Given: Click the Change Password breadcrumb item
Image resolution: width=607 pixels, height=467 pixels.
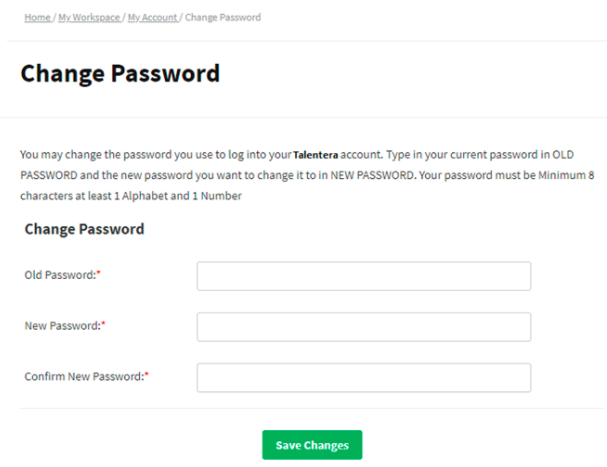Looking at the screenshot, I should point(222,18).
